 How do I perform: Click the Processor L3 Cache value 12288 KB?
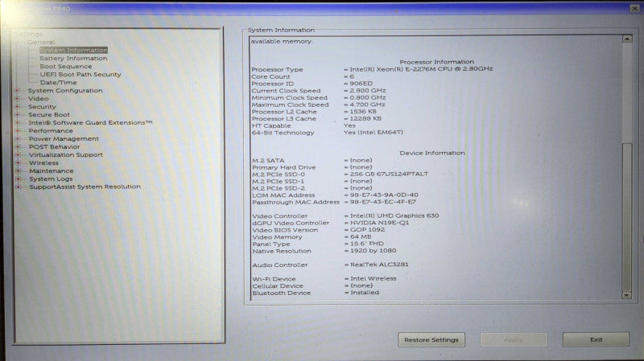point(365,118)
